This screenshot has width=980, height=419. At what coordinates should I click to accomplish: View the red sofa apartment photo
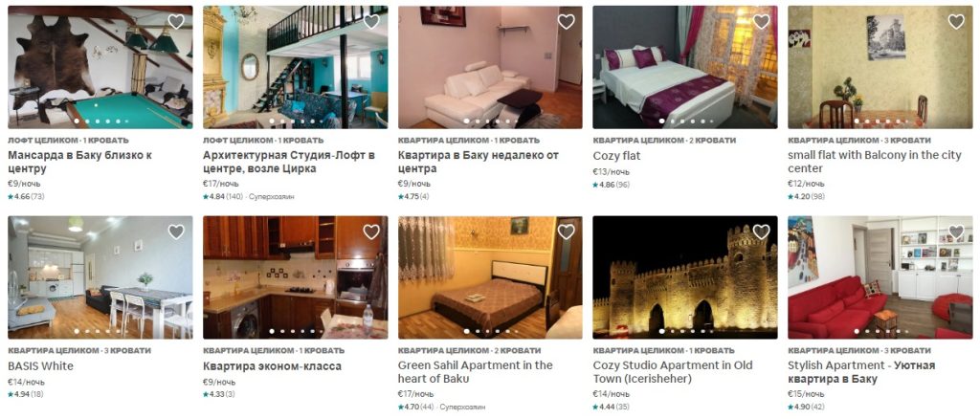pos(880,277)
